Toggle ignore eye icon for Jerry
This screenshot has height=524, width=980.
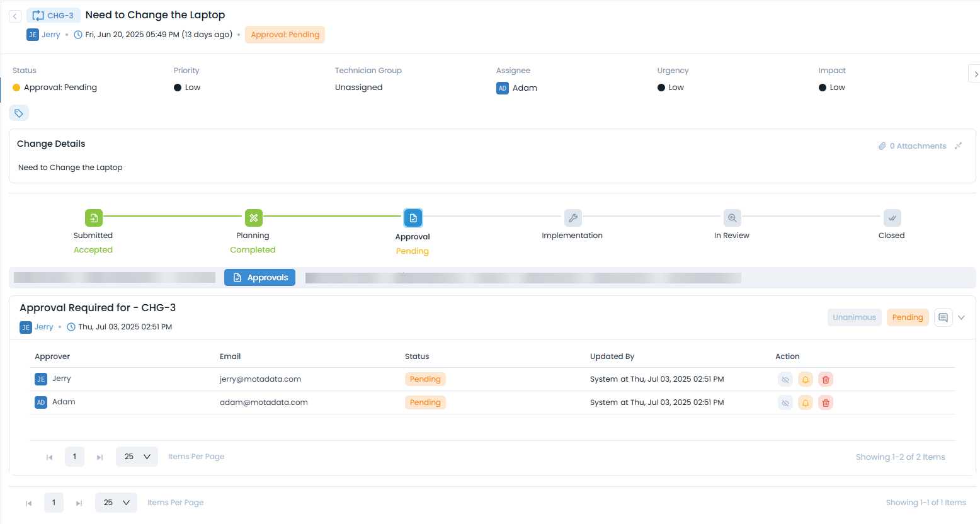tap(785, 380)
